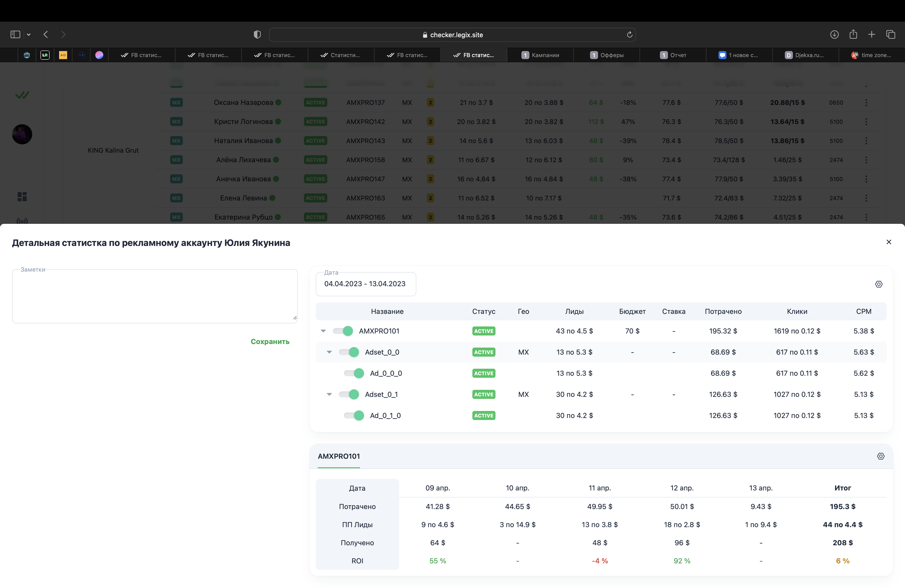Open the date range 04.04.2023 - 13.04.2023 picker
Viewport: 905px width, 588px height.
click(366, 284)
